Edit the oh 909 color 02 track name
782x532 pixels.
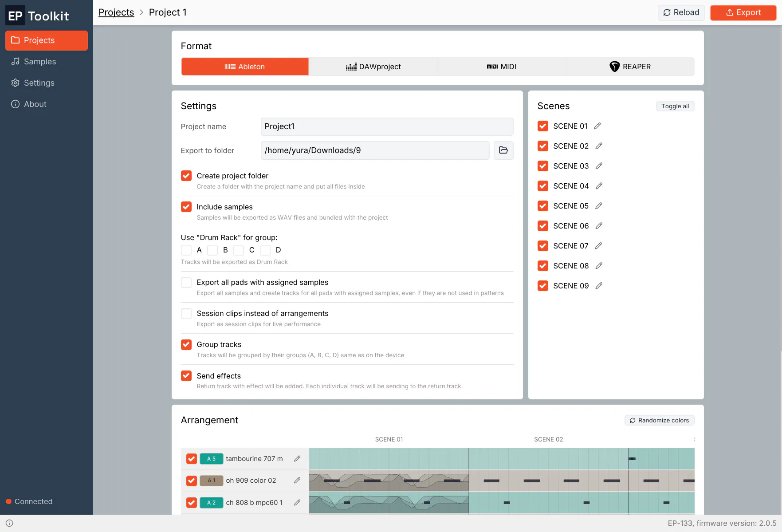coord(297,481)
